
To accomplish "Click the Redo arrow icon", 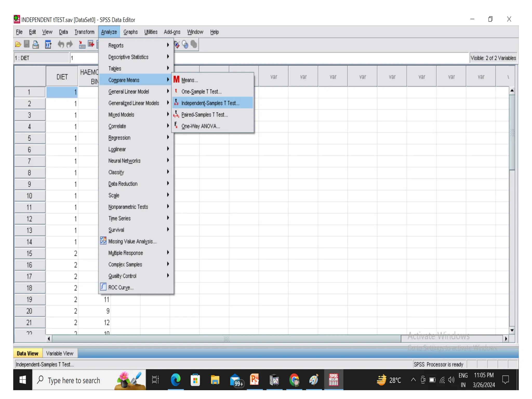I will (x=70, y=44).
